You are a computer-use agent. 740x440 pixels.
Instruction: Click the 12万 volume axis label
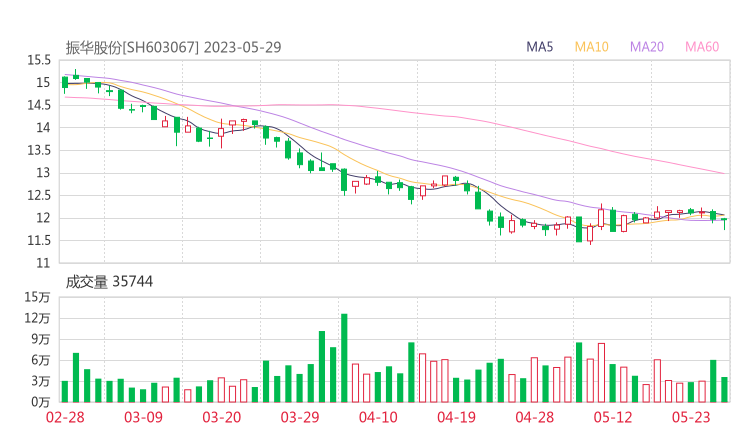[x=37, y=318]
